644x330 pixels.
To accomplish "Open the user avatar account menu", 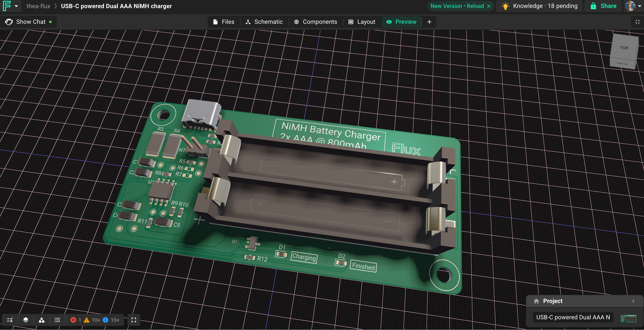I will point(633,6).
